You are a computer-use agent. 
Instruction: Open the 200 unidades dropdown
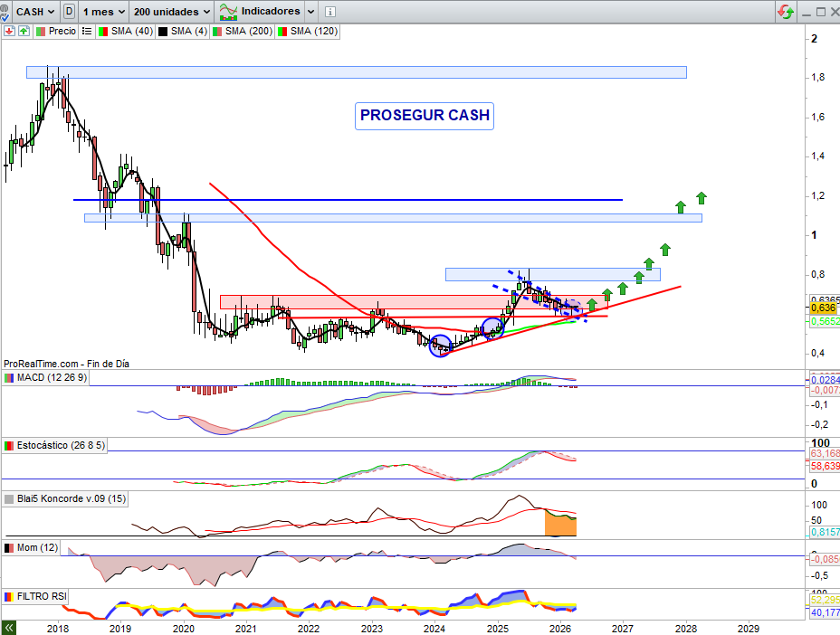(171, 11)
